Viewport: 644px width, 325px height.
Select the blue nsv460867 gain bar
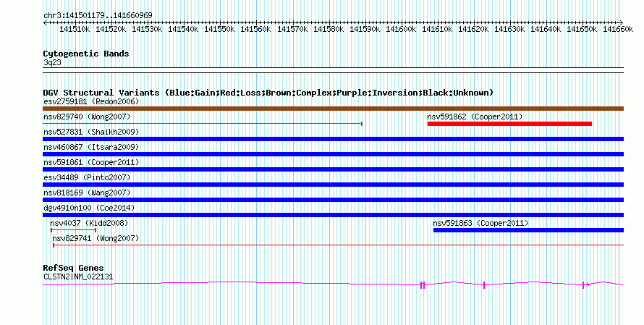click(333, 154)
